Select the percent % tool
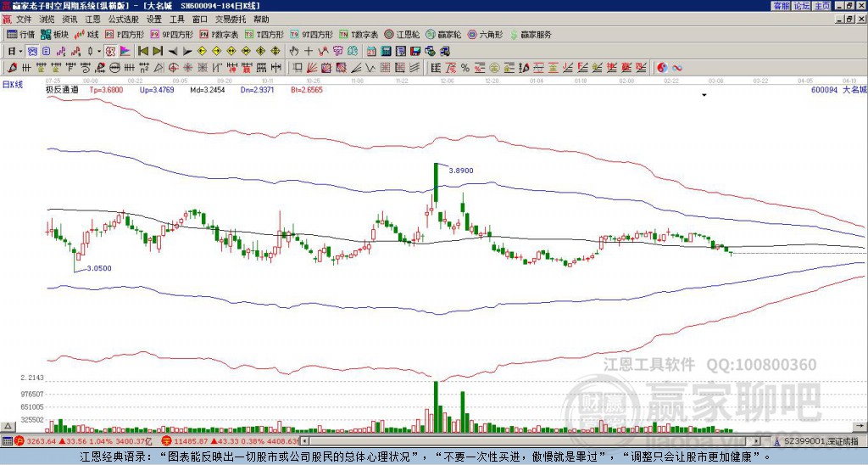Image resolution: width=868 pixels, height=465 pixels. (465, 68)
